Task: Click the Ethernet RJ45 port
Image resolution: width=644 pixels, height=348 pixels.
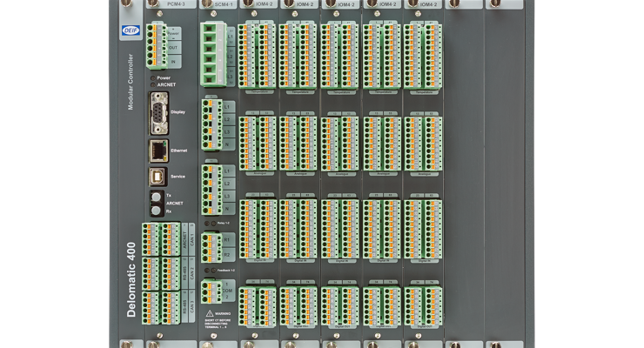Action: click(x=159, y=149)
